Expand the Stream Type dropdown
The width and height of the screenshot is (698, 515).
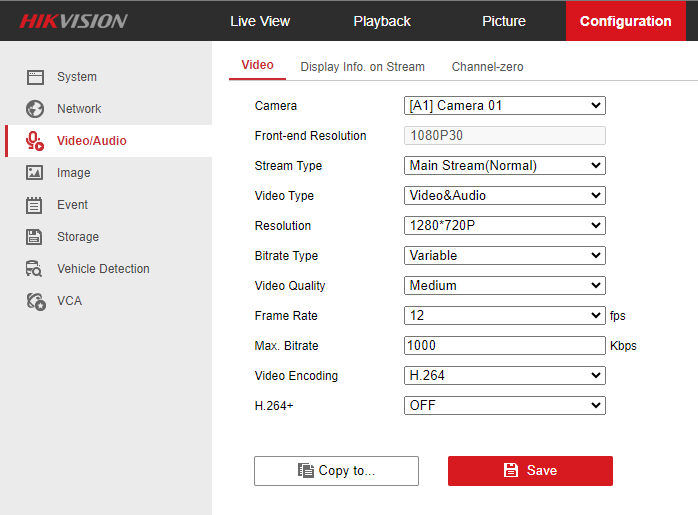504,165
